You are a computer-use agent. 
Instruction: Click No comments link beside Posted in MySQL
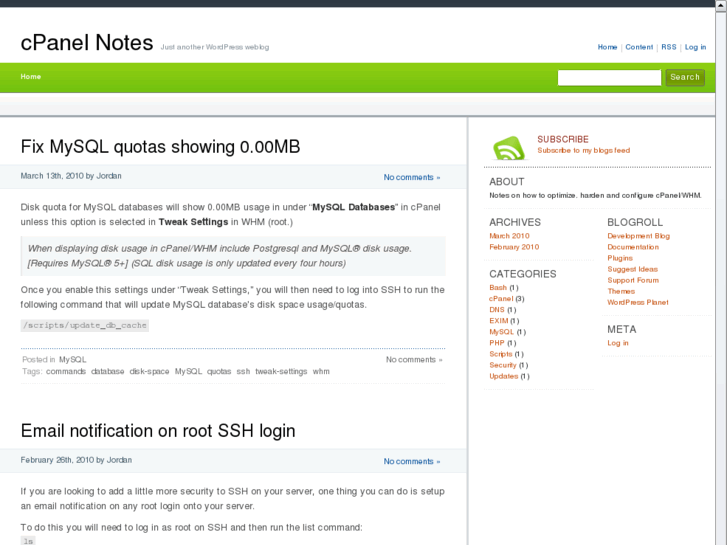coord(414,359)
